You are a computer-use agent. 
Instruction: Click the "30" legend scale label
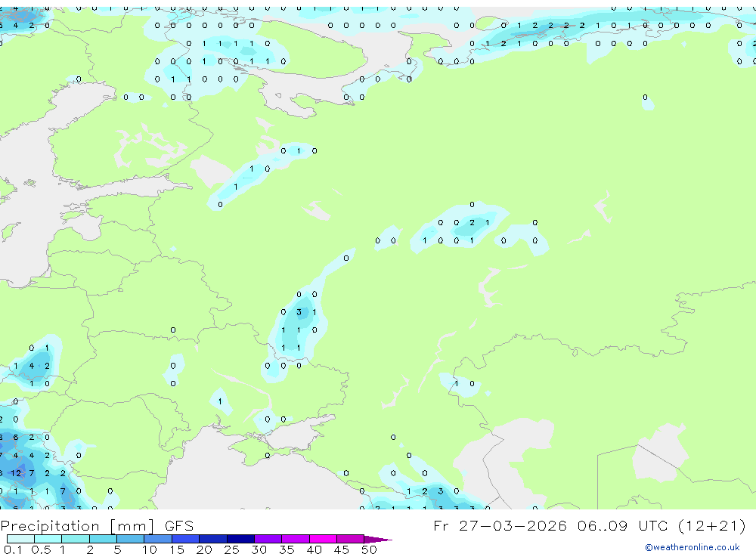tap(259, 549)
